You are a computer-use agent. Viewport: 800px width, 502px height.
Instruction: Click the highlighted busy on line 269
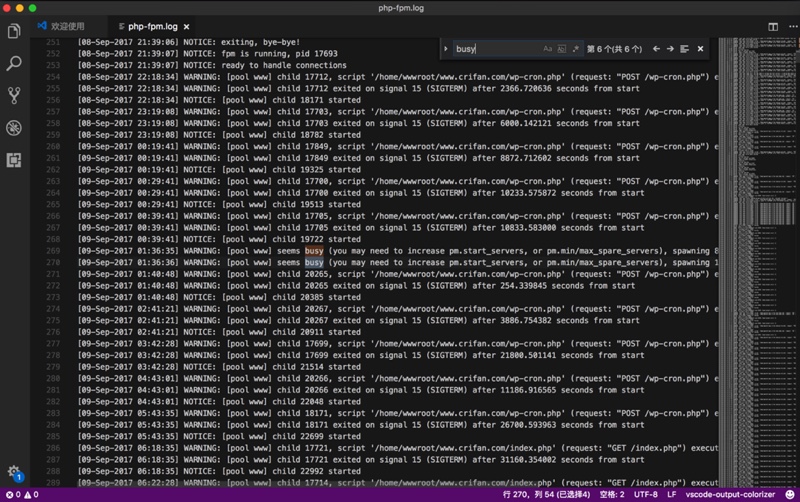click(314, 251)
